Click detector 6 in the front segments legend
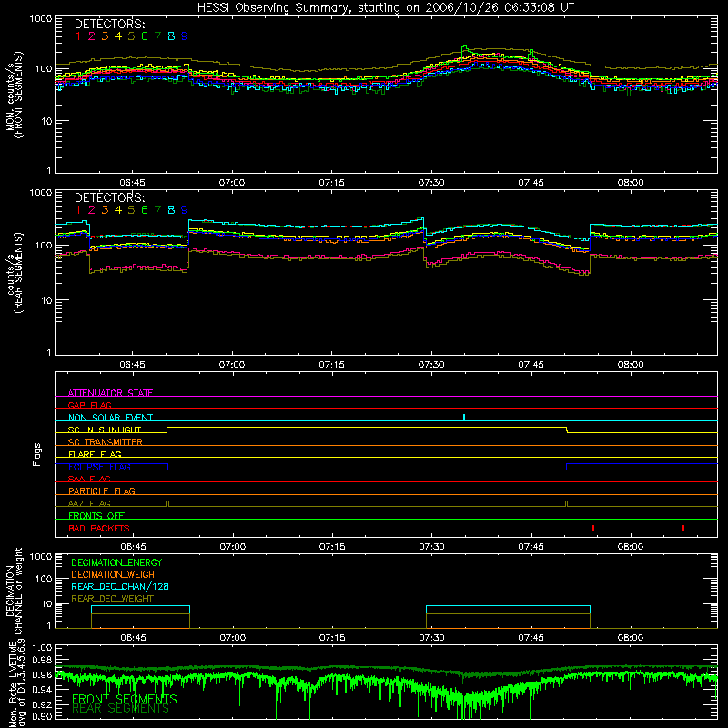 pyautogui.click(x=145, y=36)
